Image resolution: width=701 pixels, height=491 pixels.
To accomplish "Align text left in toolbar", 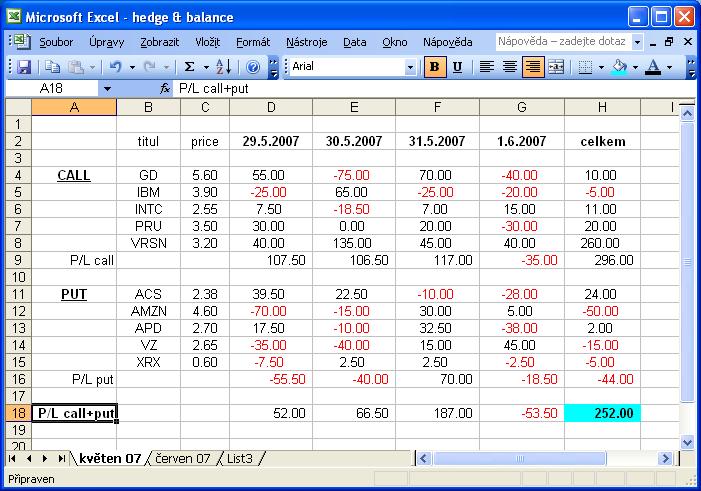I will [486, 67].
